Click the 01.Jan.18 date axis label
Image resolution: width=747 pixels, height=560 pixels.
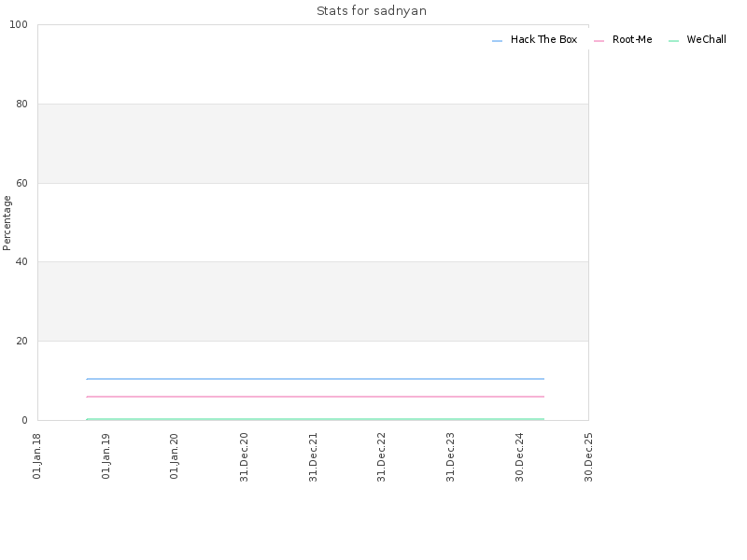[36, 456]
